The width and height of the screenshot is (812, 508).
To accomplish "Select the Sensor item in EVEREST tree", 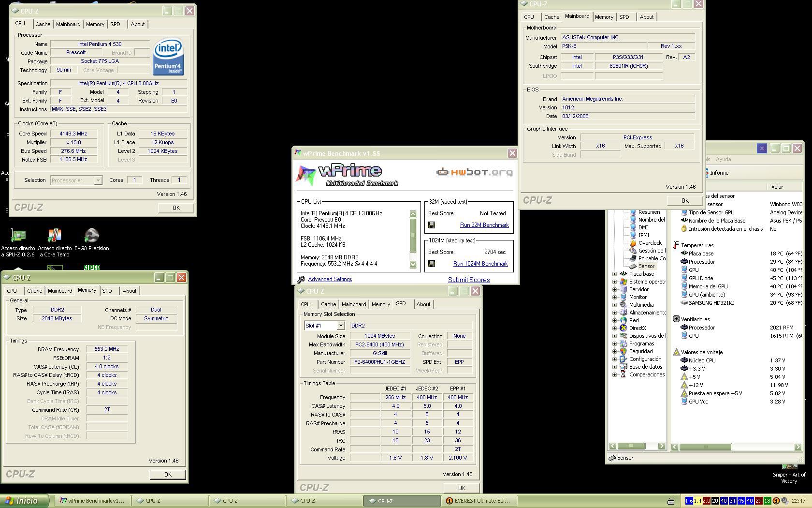I will 646,266.
